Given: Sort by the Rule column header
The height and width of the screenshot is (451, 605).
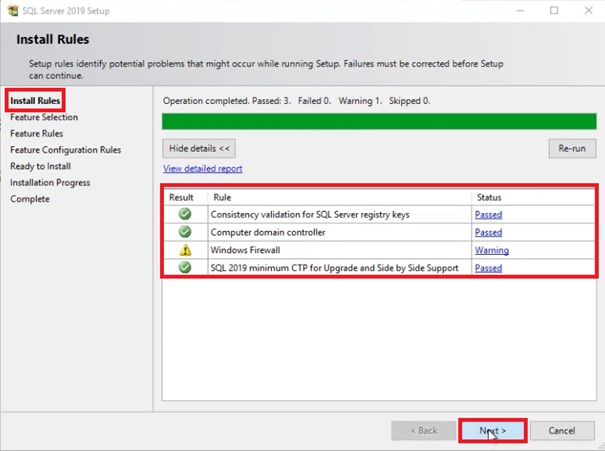Looking at the screenshot, I should (x=340, y=198).
